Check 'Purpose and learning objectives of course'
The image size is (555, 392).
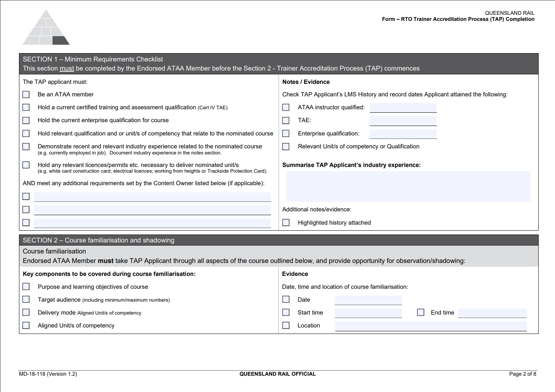[x=26, y=287]
